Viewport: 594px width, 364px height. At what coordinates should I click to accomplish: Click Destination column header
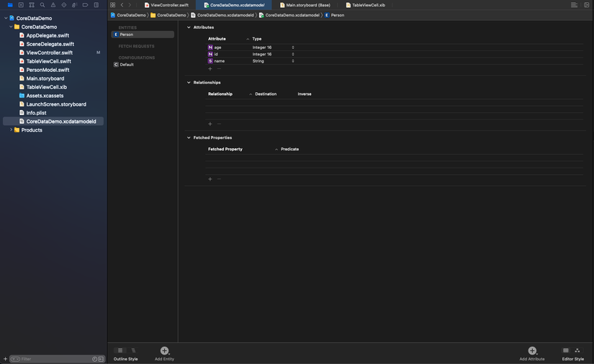click(x=266, y=94)
